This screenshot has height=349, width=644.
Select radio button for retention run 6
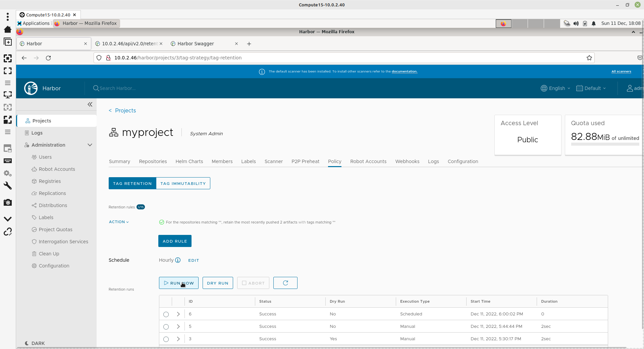tap(166, 314)
